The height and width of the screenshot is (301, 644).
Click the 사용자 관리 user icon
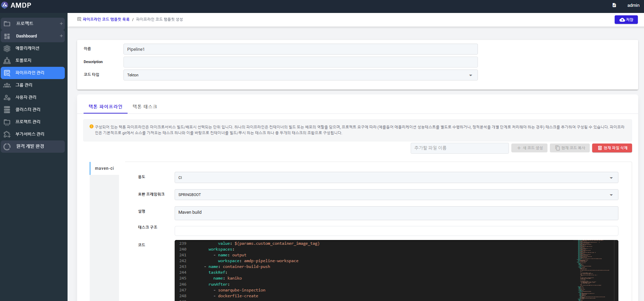pos(7,97)
